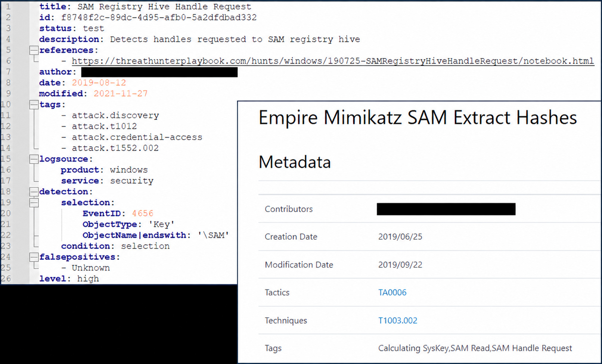Click the Contributors row label
The height and width of the screenshot is (364, 602).
tap(289, 209)
